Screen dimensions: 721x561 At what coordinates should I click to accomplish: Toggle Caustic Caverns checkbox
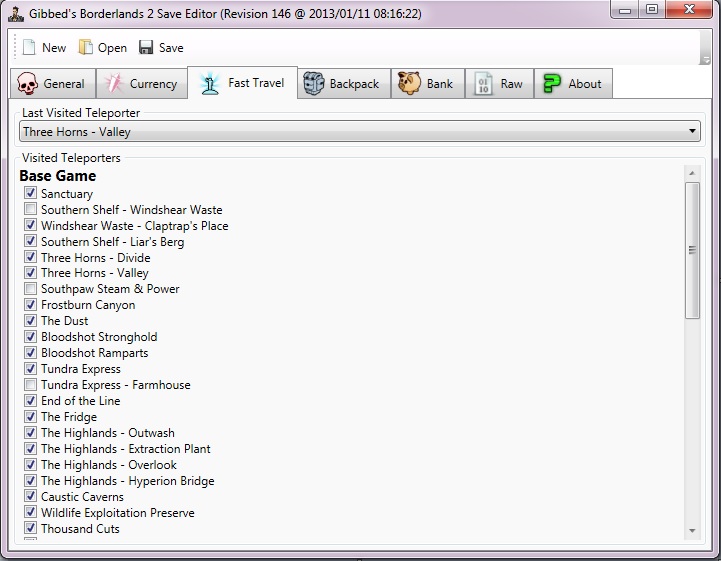30,496
